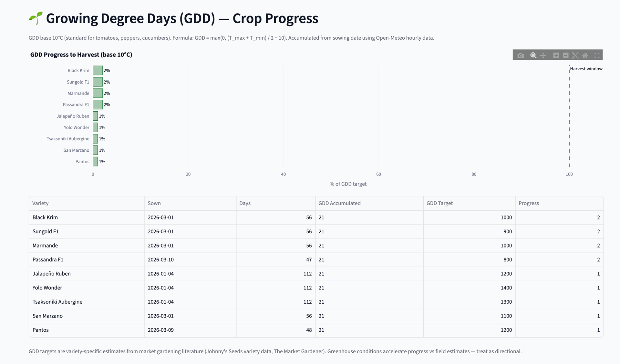Sort by the GDD Target column header

coord(439,203)
